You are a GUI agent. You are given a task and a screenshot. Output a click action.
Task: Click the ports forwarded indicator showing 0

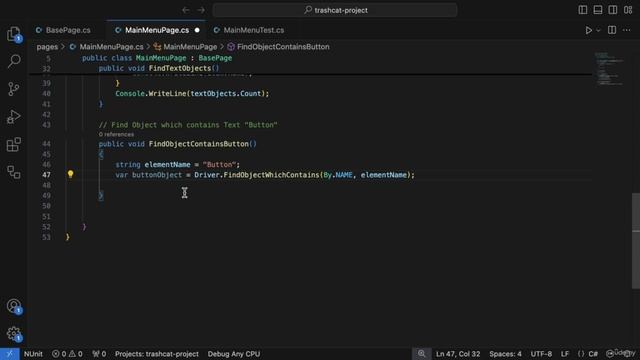99,354
